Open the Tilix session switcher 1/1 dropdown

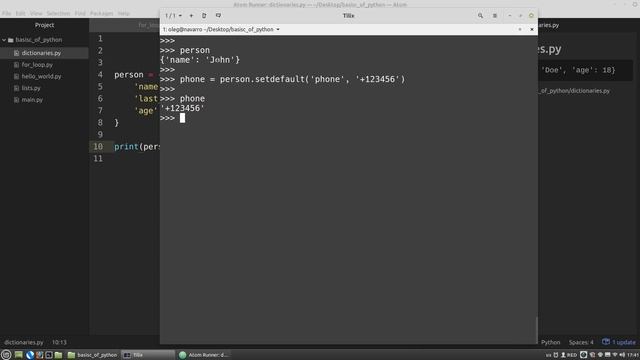173,16
